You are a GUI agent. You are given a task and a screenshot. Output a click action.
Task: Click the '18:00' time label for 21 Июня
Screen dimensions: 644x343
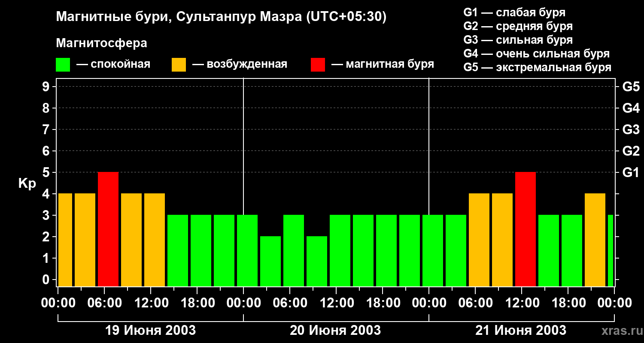568,303
